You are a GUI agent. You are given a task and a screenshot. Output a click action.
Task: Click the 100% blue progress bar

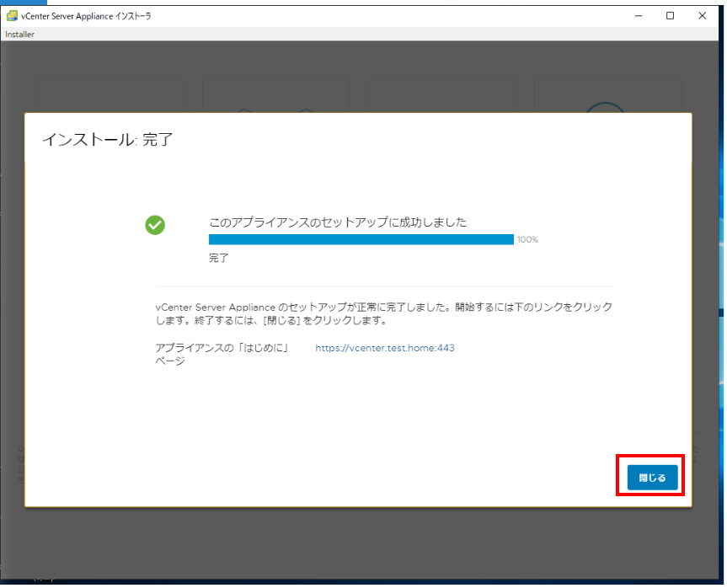click(361, 239)
